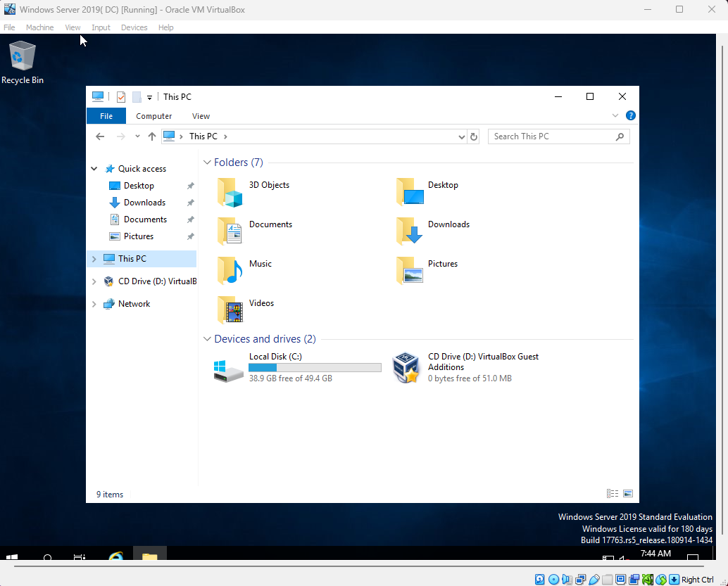Click the mouse integration status indicator
This screenshot has height=586, width=728.
[x=661, y=580]
